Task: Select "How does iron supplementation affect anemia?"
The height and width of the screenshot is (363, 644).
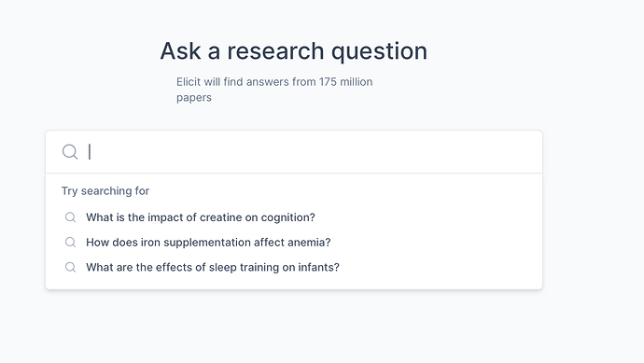Action: click(208, 243)
